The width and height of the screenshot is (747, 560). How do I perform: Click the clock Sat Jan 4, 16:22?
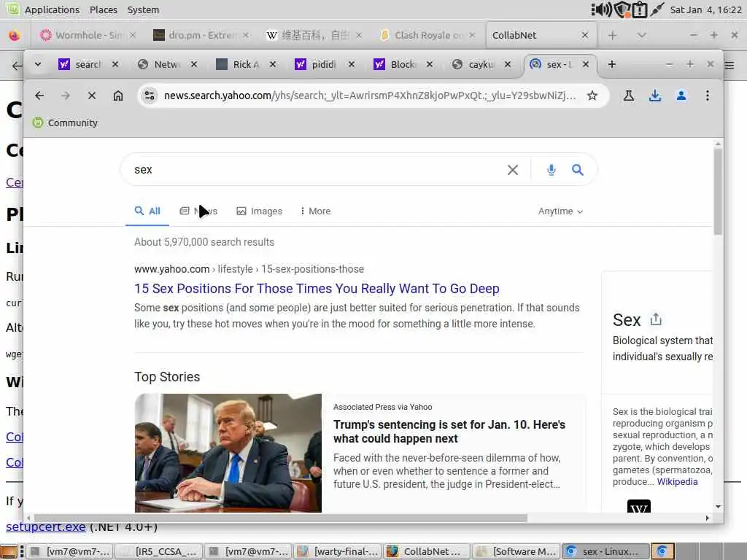[x=705, y=9]
